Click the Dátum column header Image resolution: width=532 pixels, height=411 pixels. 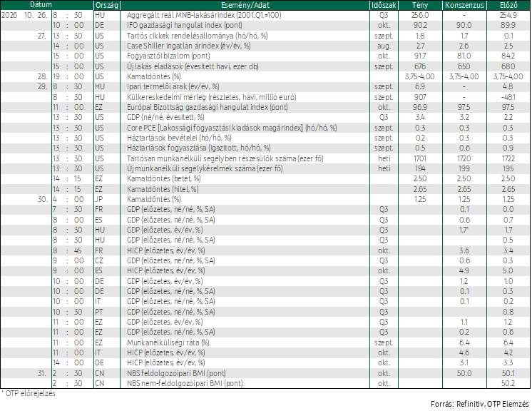[x=41, y=5]
